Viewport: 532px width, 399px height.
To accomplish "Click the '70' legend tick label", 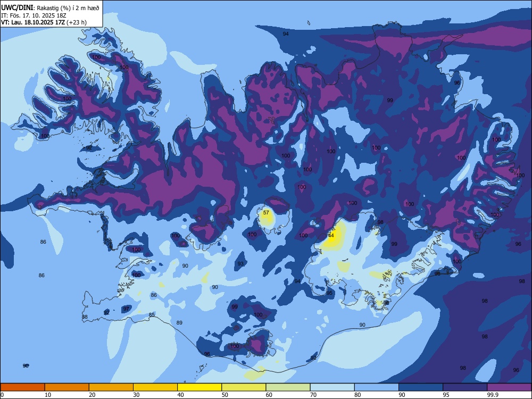I will (x=313, y=395).
